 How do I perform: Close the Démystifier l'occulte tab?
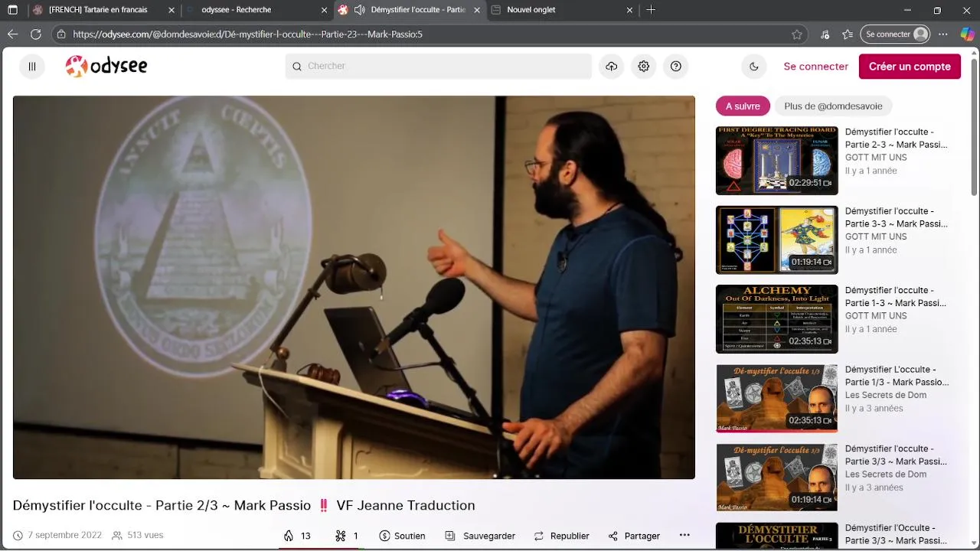(477, 10)
